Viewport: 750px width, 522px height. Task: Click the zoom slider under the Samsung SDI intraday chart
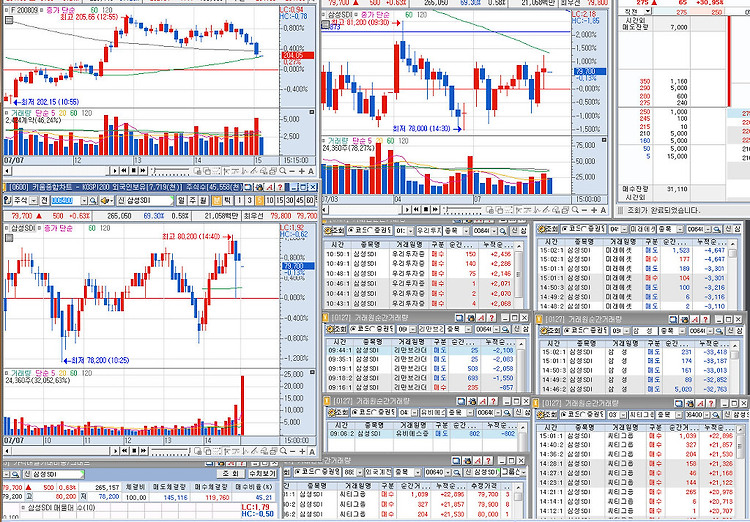170,451
